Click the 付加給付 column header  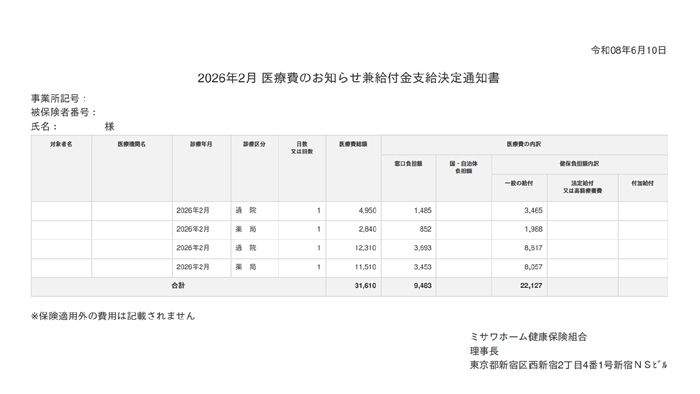[642, 183]
